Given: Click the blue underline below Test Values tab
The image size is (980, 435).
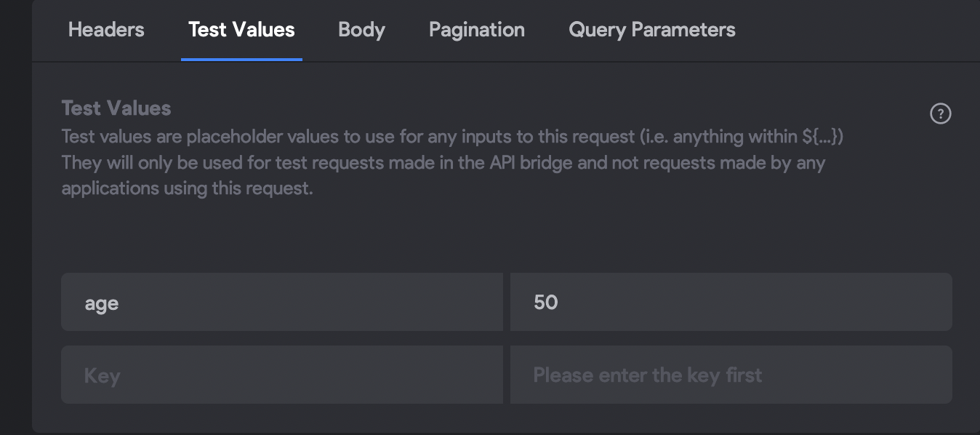Looking at the screenshot, I should tap(241, 59).
